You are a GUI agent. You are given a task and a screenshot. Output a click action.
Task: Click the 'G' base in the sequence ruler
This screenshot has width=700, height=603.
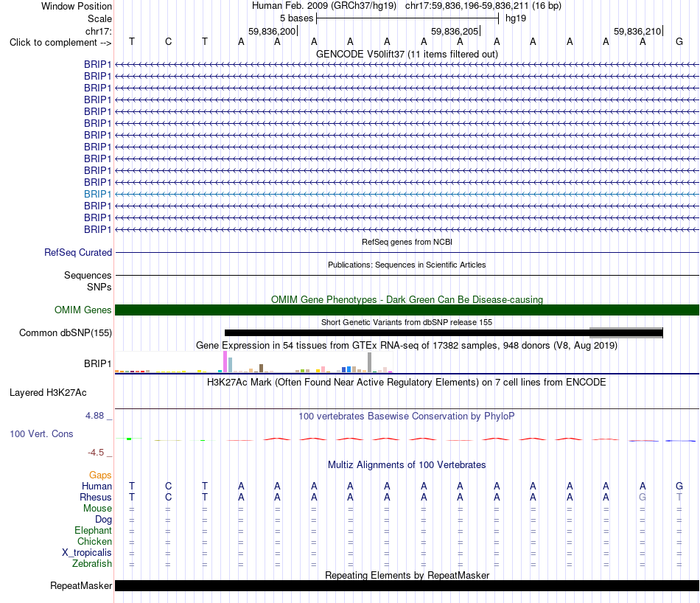(x=679, y=41)
